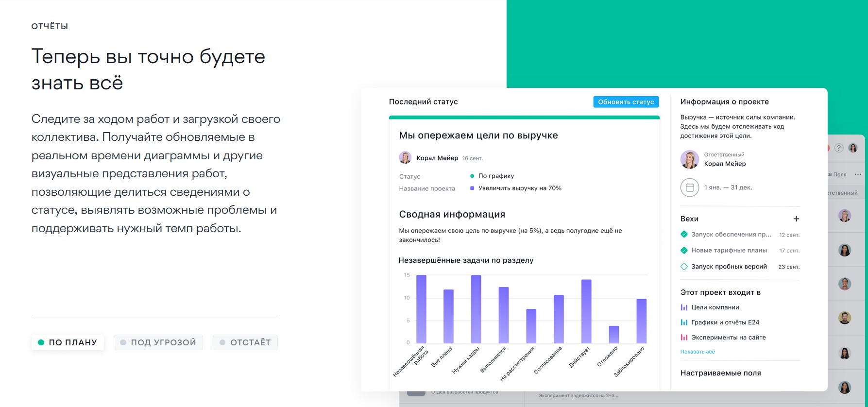Add a milestone with the Вехи plus icon
Viewport: 868px width, 407px height.
click(x=796, y=219)
